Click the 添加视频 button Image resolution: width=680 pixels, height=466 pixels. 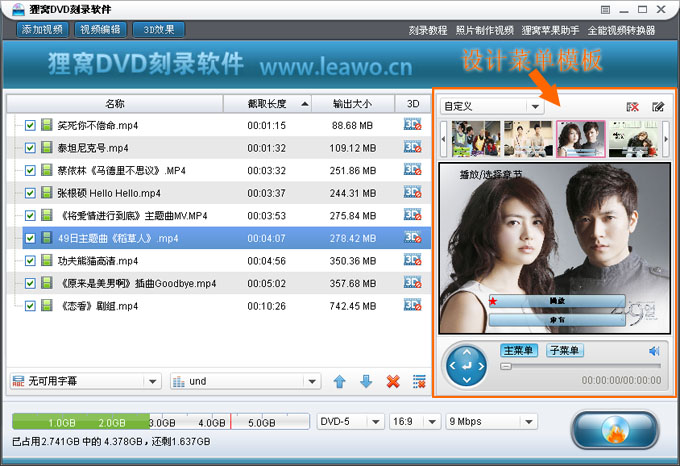42,30
